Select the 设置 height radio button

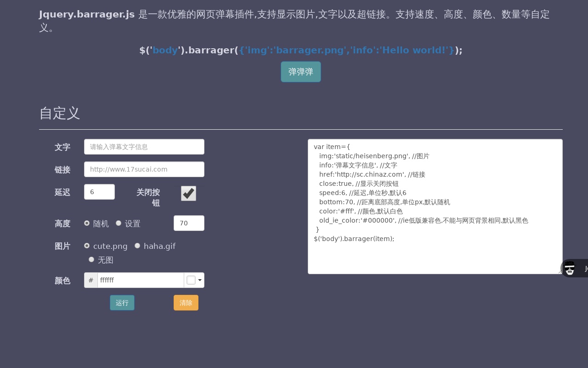coord(119,223)
